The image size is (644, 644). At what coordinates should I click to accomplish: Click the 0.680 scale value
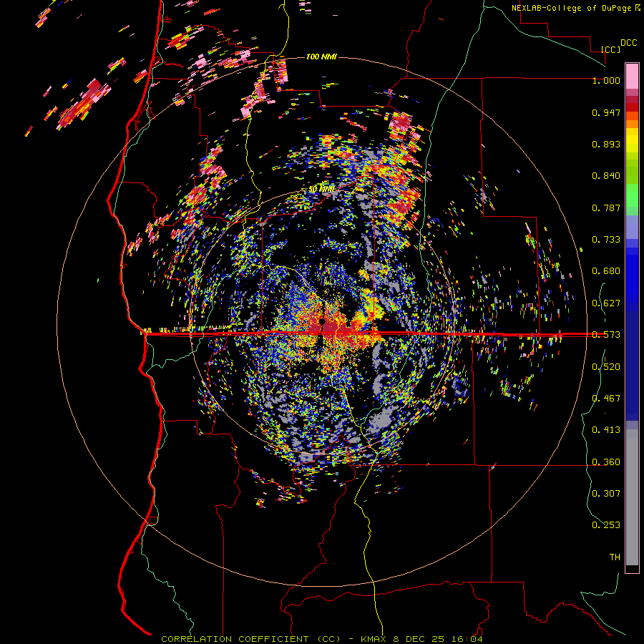coord(606,271)
